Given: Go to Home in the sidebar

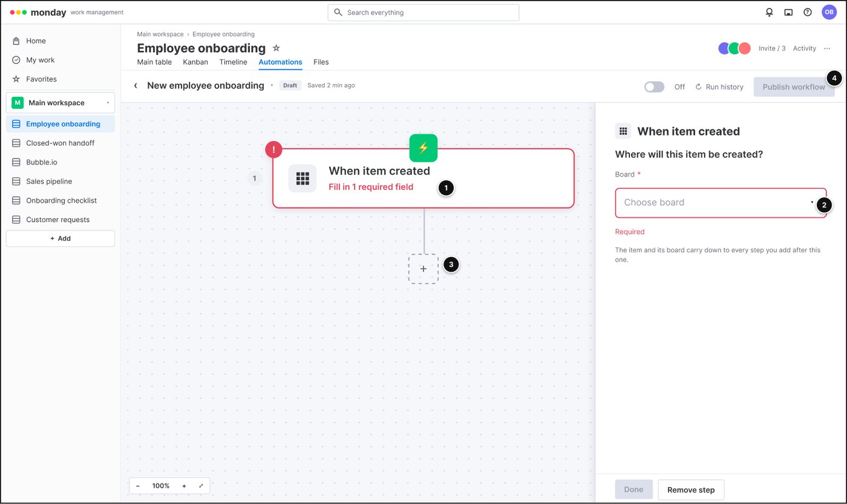Looking at the screenshot, I should click(60, 41).
